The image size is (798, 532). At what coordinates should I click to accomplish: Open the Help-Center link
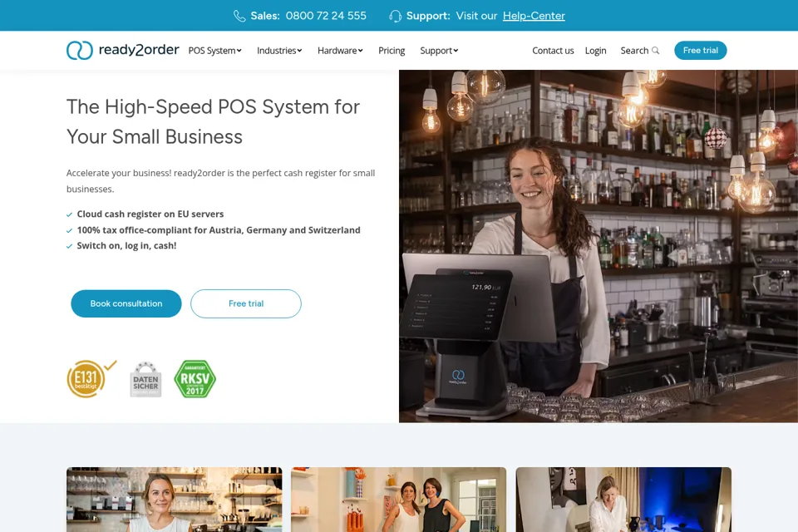click(534, 16)
